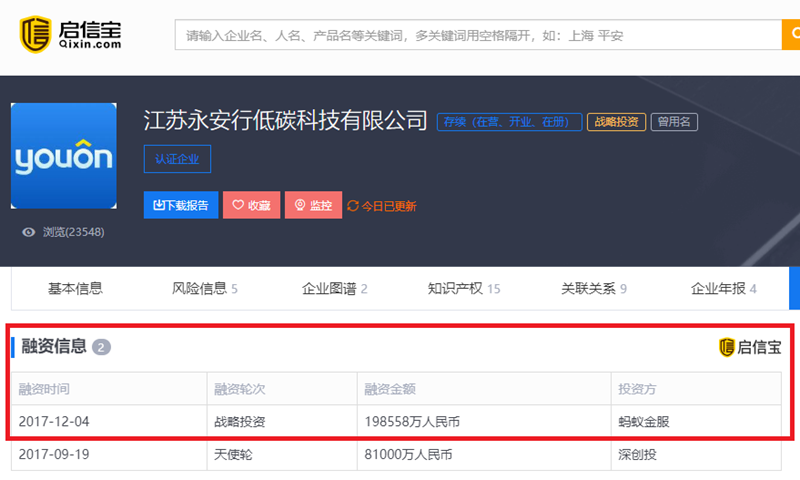This screenshot has height=480, width=800.
Task: Click the 今日已更新 refresh icon
Action: pyautogui.click(x=353, y=206)
